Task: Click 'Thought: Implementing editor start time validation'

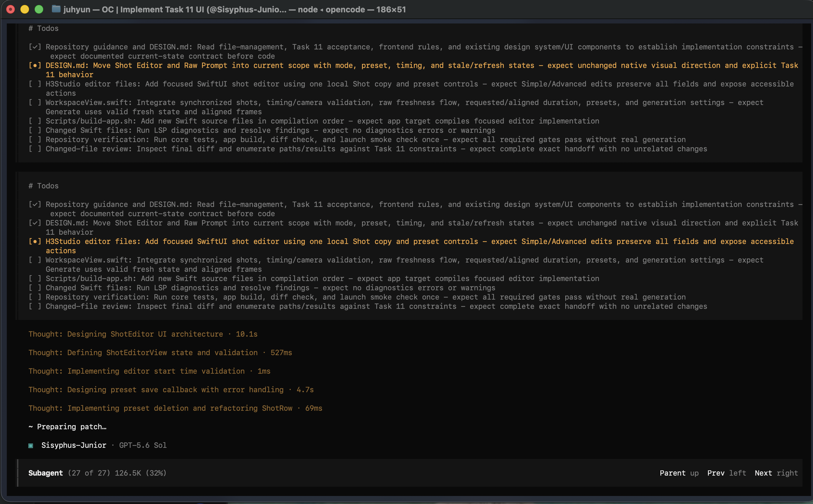Action: [149, 371]
